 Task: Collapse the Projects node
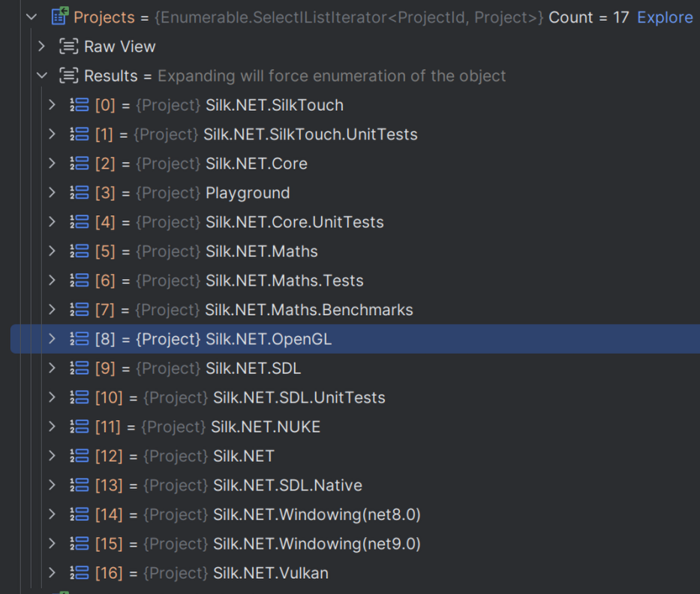point(32,16)
